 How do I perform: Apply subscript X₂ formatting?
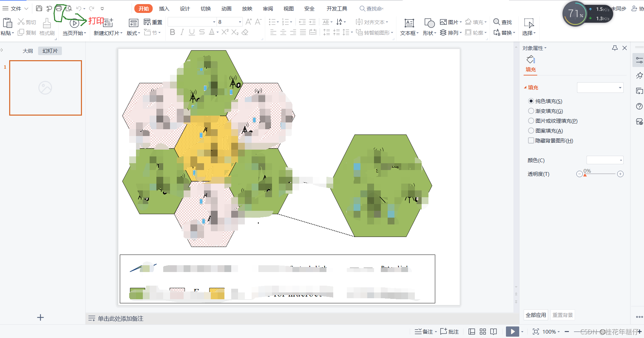(235, 32)
